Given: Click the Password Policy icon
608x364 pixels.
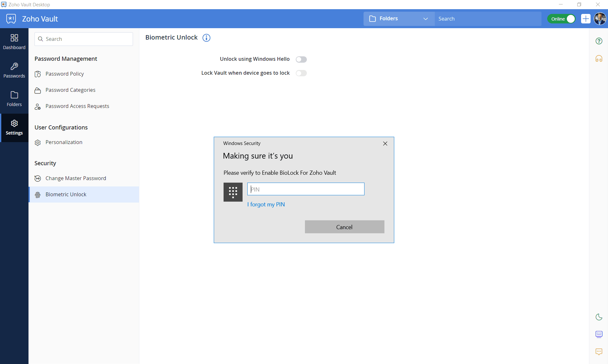Looking at the screenshot, I should (38, 74).
